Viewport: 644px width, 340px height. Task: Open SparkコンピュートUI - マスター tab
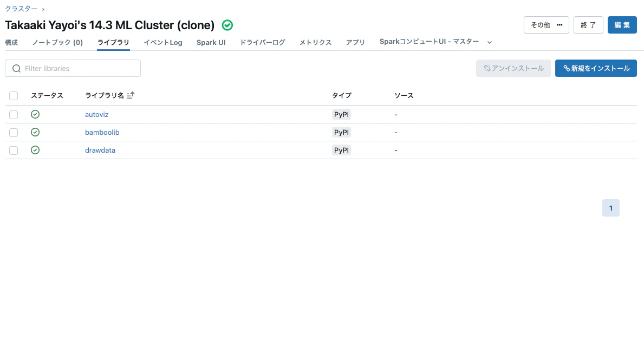click(x=429, y=42)
